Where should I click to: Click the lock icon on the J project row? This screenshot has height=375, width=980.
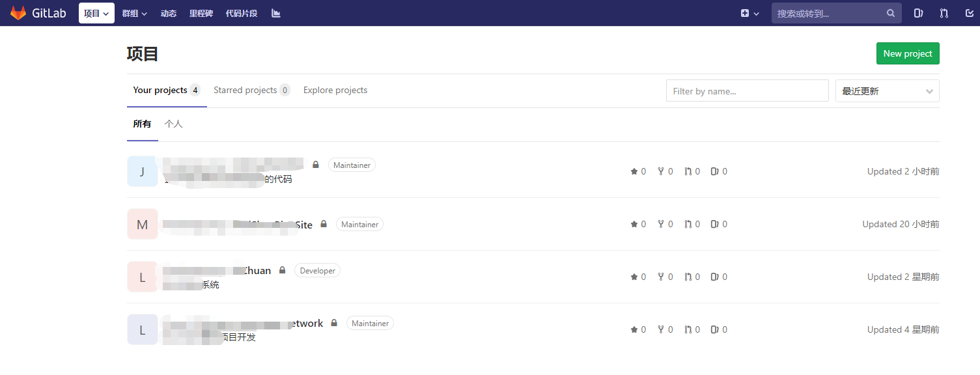coord(316,165)
